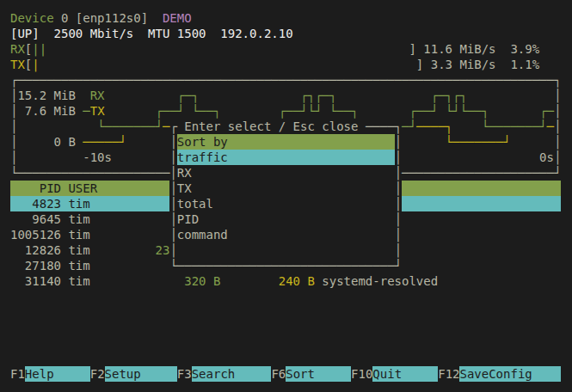Click the systemd-resolved command name
Viewport: 572px width, 392px height.
379,281
